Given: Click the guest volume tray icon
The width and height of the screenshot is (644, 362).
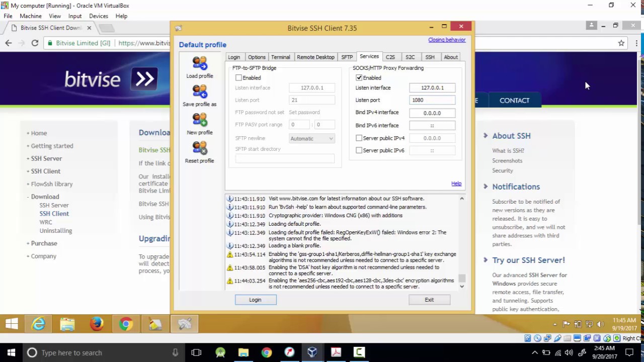Looking at the screenshot, I should click(x=599, y=325).
